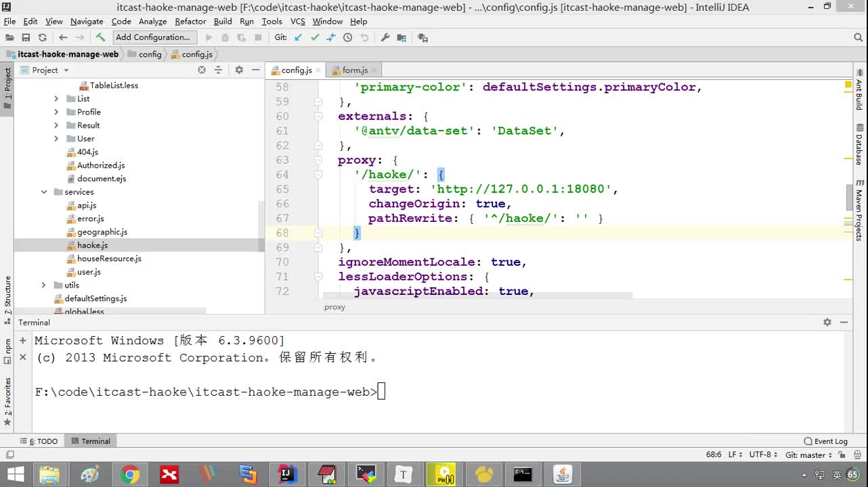Select haoke.js in the project tree
Screen dimensions: 868x487
[92, 246]
